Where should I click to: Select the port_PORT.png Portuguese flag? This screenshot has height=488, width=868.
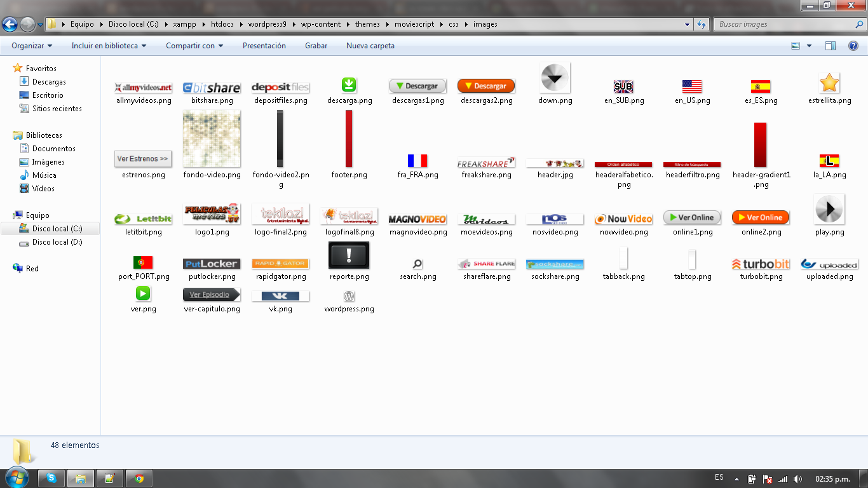point(144,263)
